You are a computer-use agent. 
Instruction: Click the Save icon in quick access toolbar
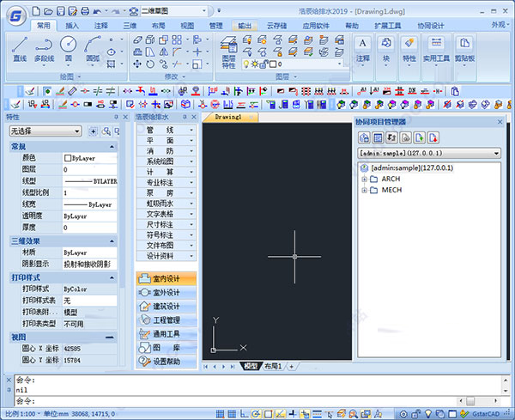coord(61,11)
